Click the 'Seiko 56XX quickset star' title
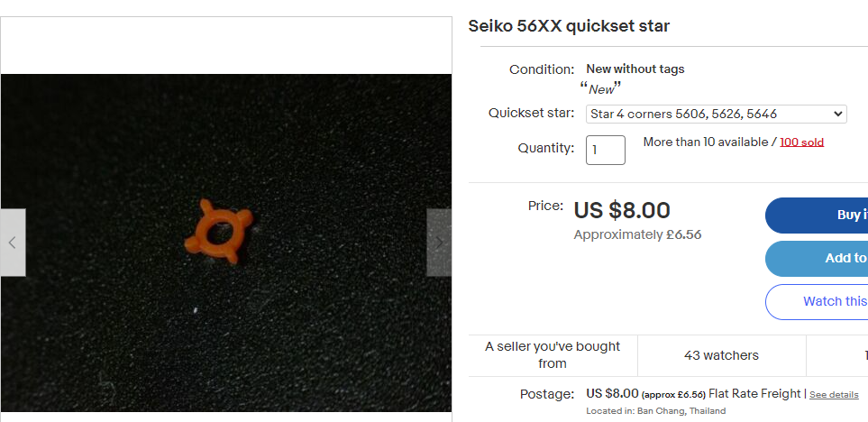868x422 pixels. (x=569, y=26)
